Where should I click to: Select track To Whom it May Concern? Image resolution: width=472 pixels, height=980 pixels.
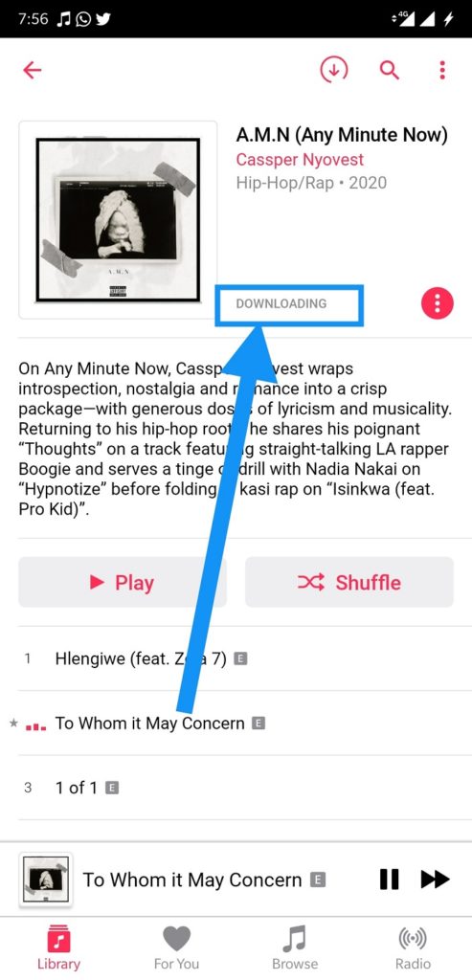point(236,724)
